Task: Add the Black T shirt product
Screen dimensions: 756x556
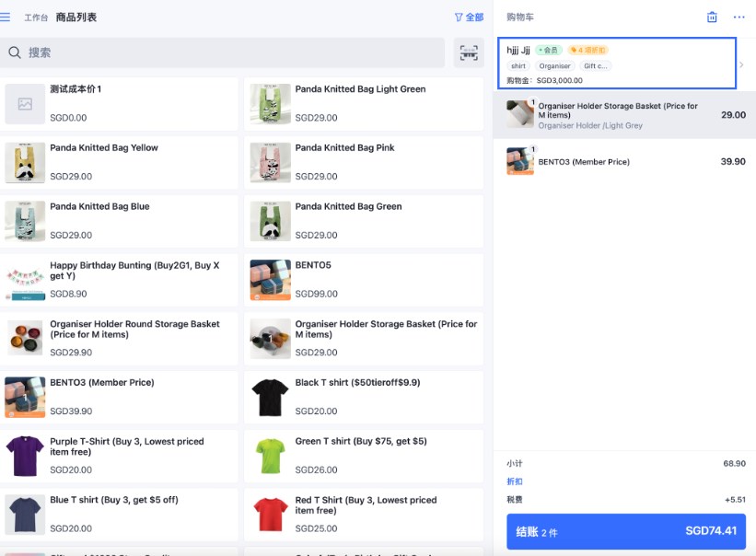Action: pos(364,398)
